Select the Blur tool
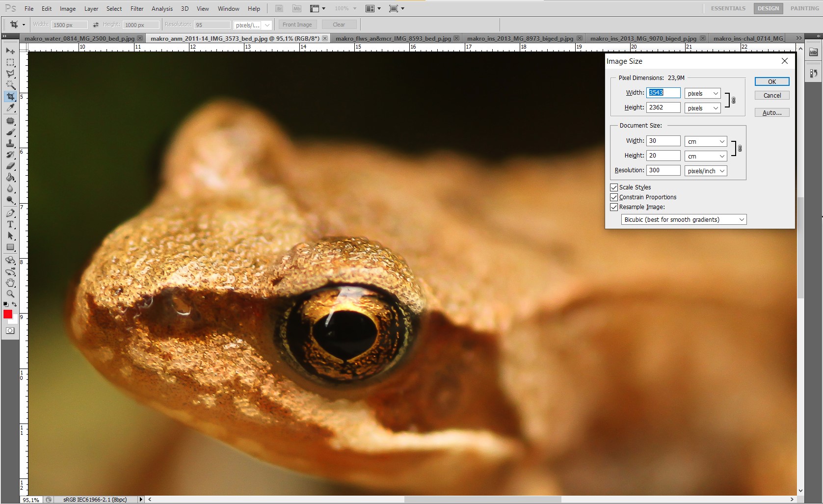This screenshot has width=823, height=504. point(10,189)
